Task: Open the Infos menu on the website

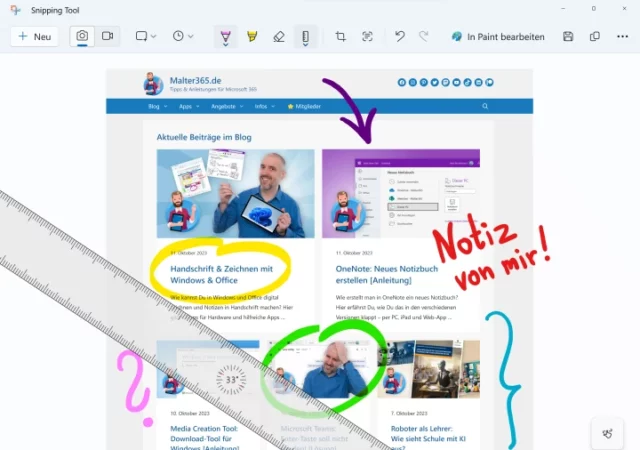Action: pos(264,107)
